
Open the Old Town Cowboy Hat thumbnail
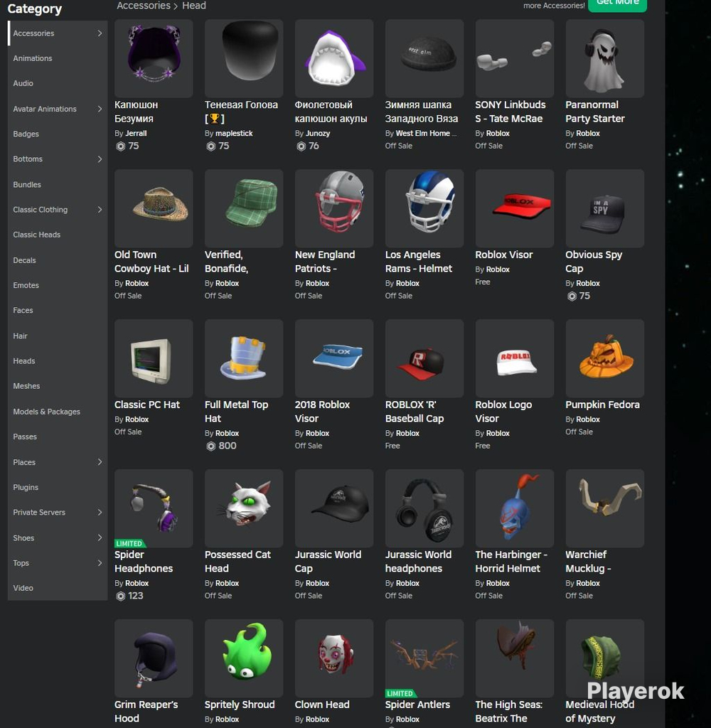pyautogui.click(x=154, y=208)
